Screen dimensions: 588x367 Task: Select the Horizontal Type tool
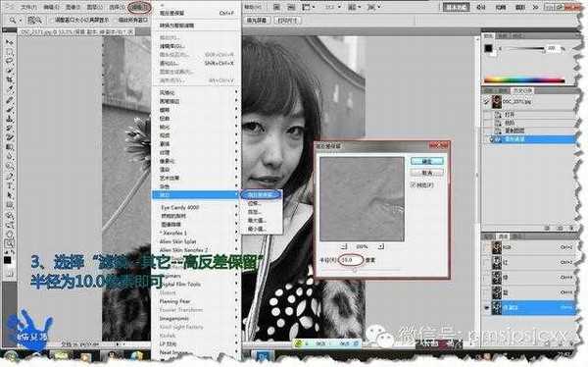click(10, 185)
